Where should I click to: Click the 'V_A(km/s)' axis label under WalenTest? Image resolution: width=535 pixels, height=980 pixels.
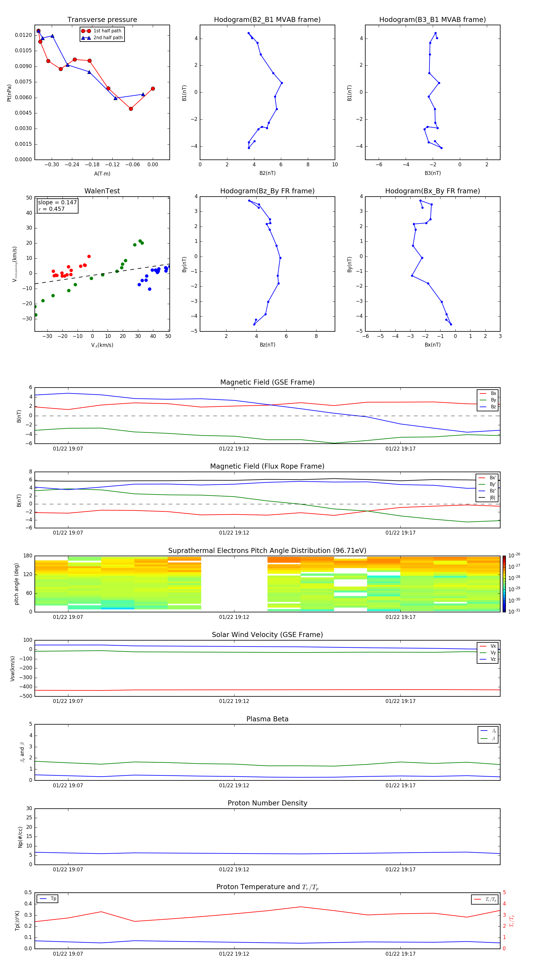[102, 345]
